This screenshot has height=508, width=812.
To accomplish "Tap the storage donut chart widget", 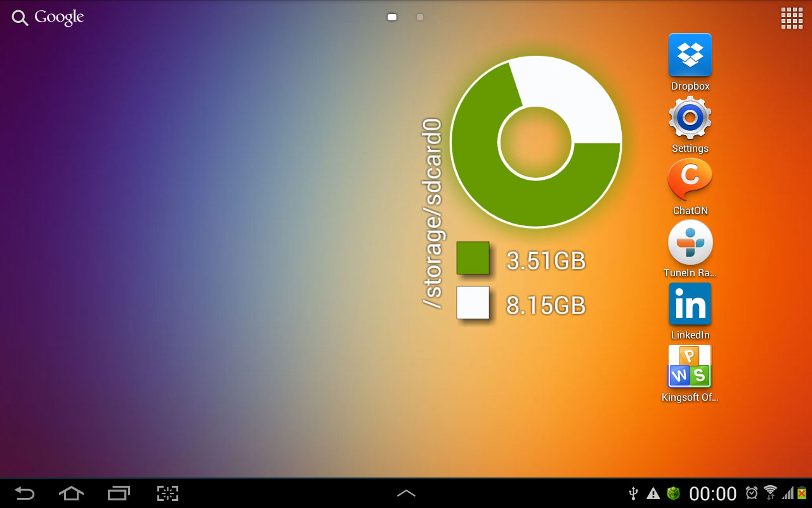I will click(535, 142).
